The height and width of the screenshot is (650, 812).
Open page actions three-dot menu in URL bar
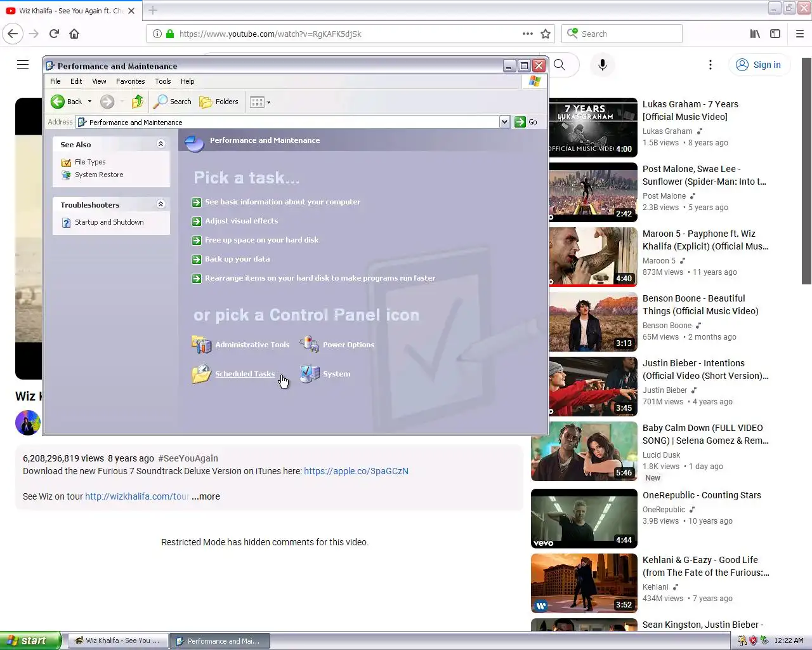(x=527, y=34)
